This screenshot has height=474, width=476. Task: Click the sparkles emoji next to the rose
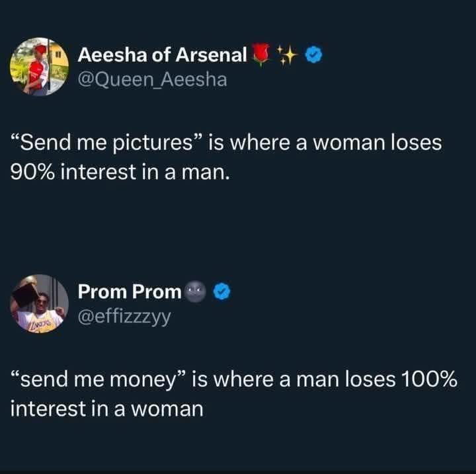click(288, 55)
